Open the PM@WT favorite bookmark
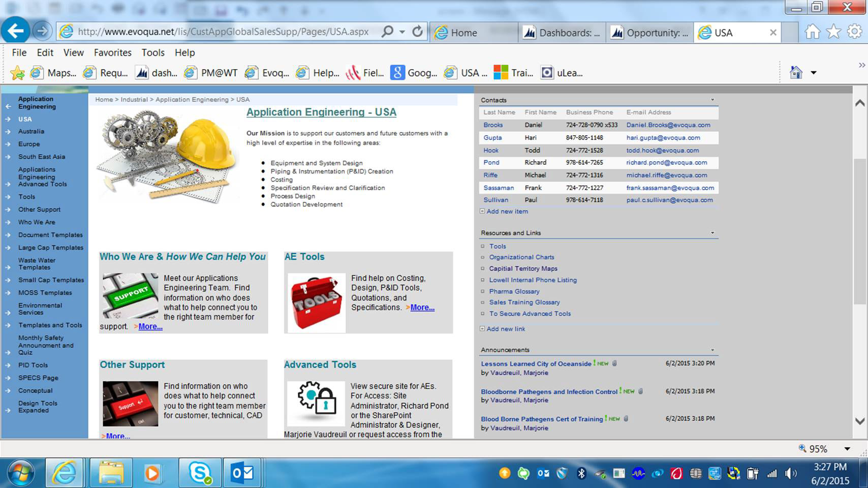The width and height of the screenshot is (868, 488). click(x=211, y=73)
